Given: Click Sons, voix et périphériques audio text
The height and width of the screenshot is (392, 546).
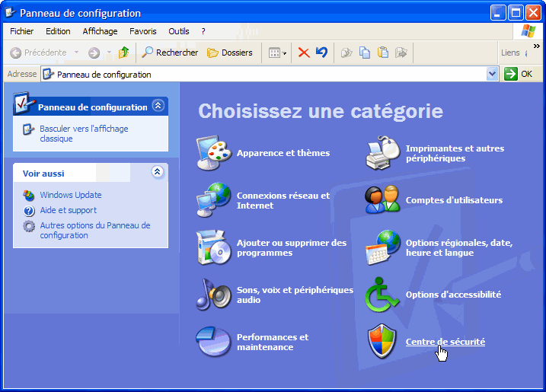Looking at the screenshot, I should 295,295.
